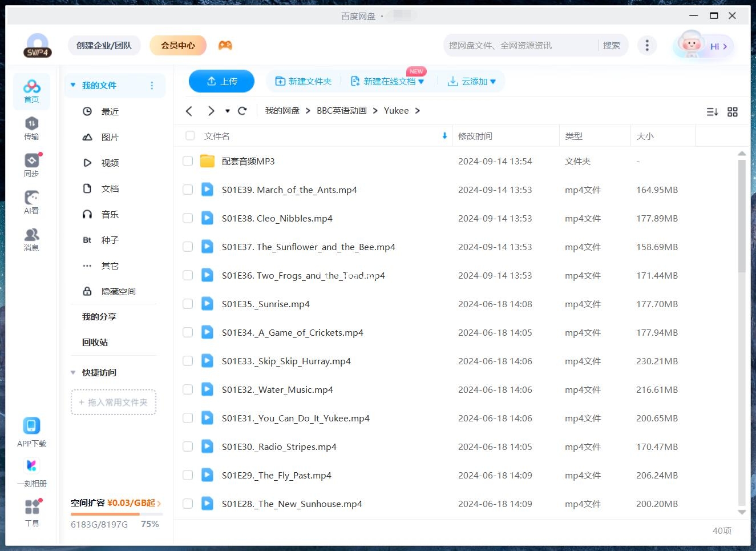Open the 传输 (transfer) panel
The image size is (756, 551).
(31, 127)
